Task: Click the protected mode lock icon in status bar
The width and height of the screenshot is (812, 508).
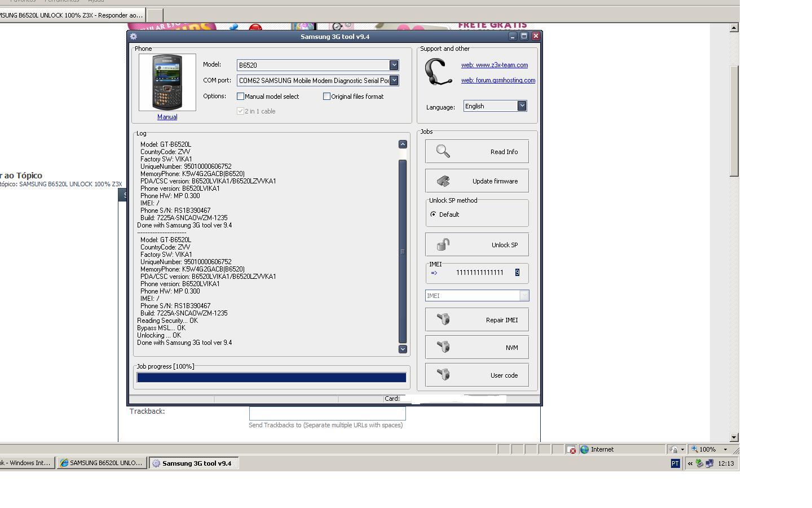Action: pyautogui.click(x=673, y=449)
